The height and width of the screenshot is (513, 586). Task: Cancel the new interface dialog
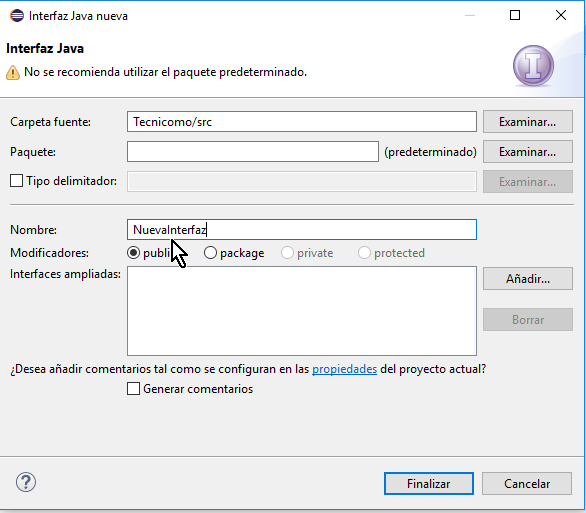(527, 483)
